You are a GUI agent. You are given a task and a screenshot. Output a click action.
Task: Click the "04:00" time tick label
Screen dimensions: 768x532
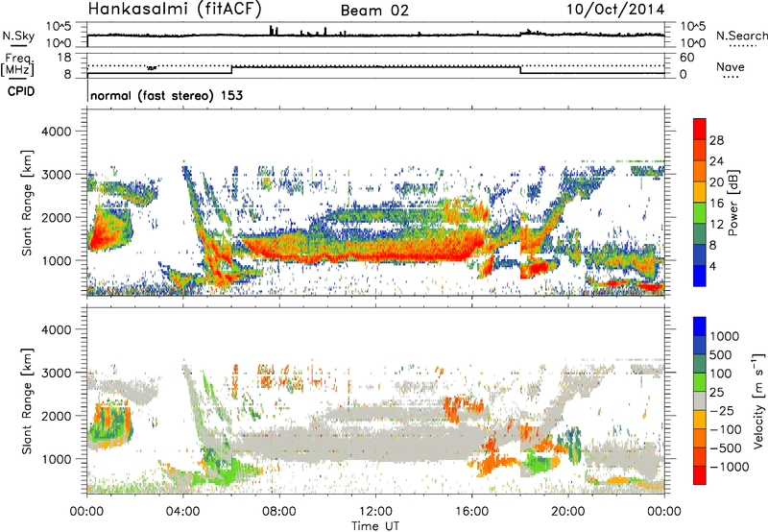pyautogui.click(x=182, y=512)
